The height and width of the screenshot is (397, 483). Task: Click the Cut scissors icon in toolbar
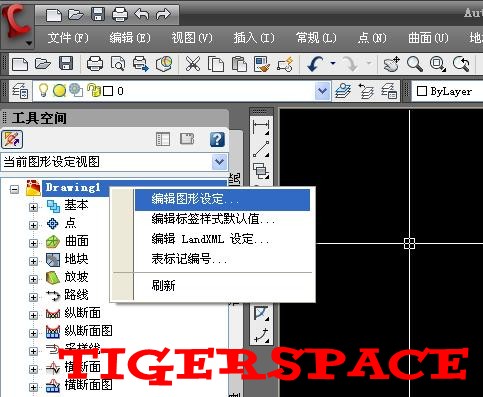click(x=193, y=64)
